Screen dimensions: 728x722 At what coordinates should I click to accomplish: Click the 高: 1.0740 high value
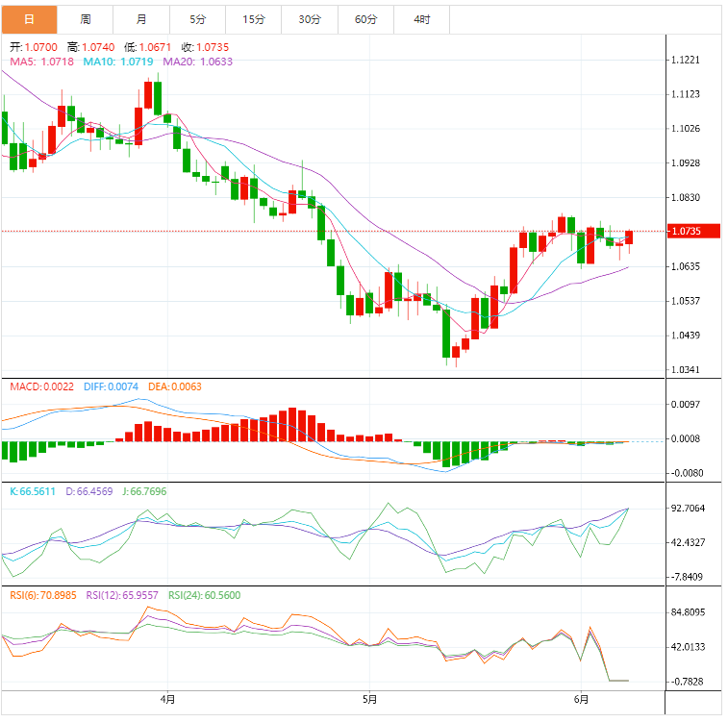(91, 47)
